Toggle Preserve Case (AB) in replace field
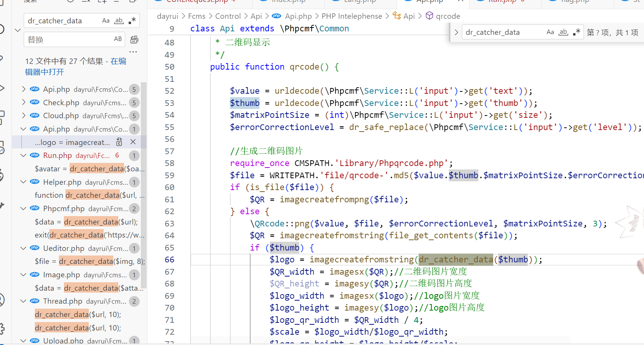Viewport: 644px width, 345px height. click(118, 39)
